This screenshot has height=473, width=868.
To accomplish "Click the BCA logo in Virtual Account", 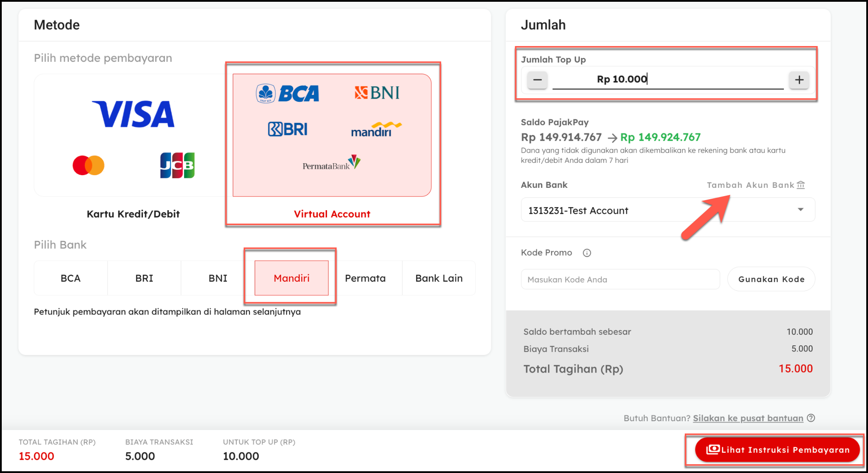I will point(288,93).
